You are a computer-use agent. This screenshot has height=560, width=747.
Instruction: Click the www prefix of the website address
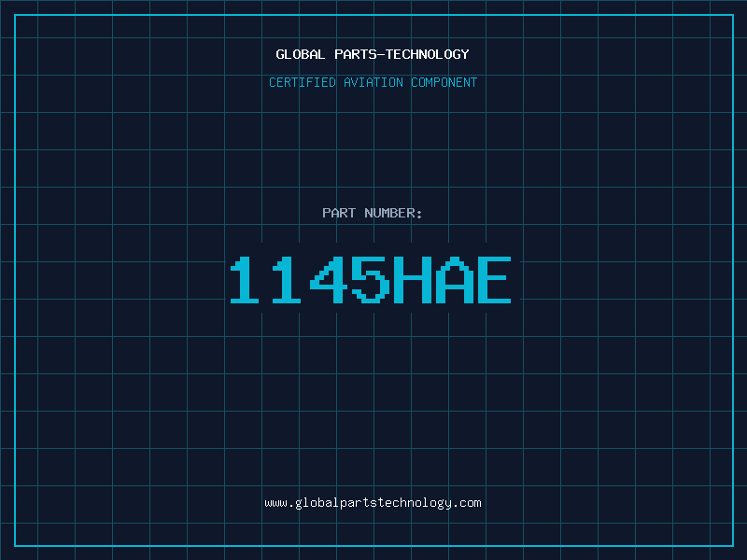point(275,503)
